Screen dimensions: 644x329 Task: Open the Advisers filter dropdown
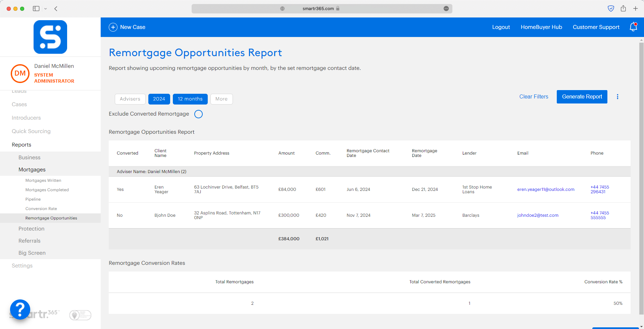pos(130,99)
